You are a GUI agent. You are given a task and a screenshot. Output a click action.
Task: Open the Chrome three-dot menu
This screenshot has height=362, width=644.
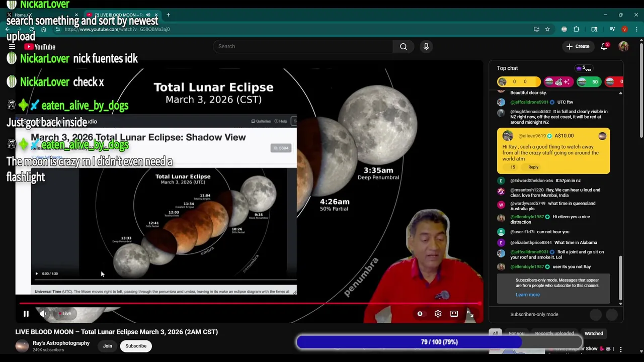tap(636, 29)
